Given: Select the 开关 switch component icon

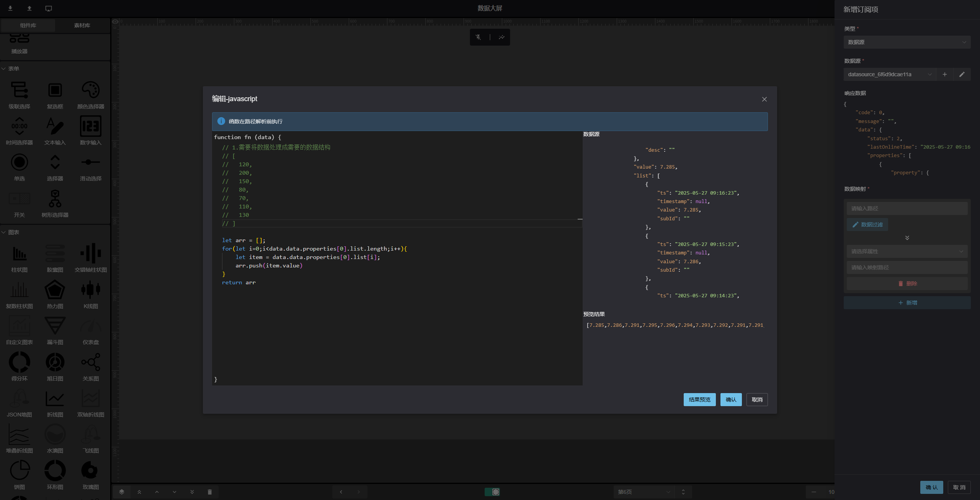Looking at the screenshot, I should [x=19, y=198].
